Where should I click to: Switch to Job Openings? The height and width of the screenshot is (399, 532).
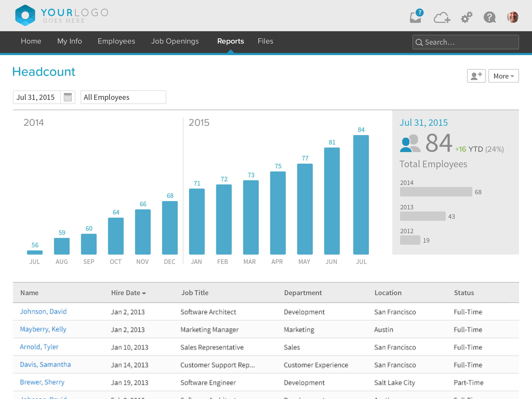[x=175, y=41]
